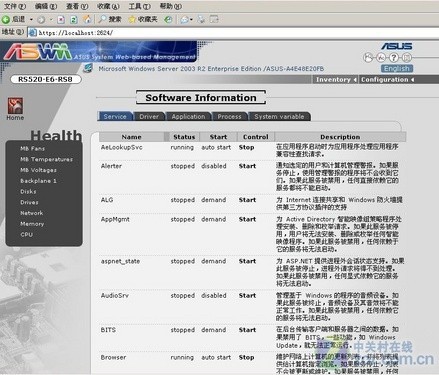Switch to the Application tab
Image resolution: width=439 pixels, height=375 pixels.
[x=188, y=116]
